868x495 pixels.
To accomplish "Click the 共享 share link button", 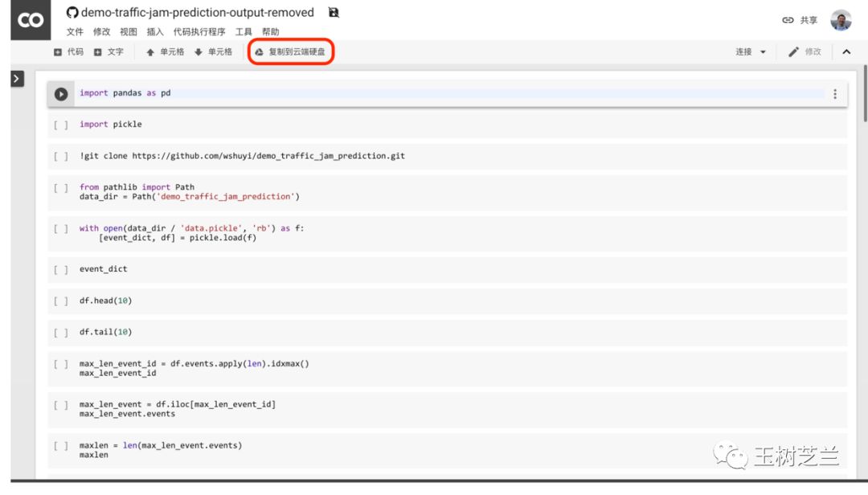I will (800, 20).
